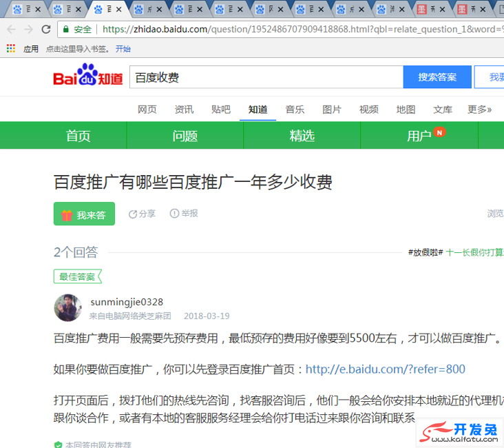
Task: Open the apps grid icon in the bookmarks bar
Action: [x=11, y=49]
